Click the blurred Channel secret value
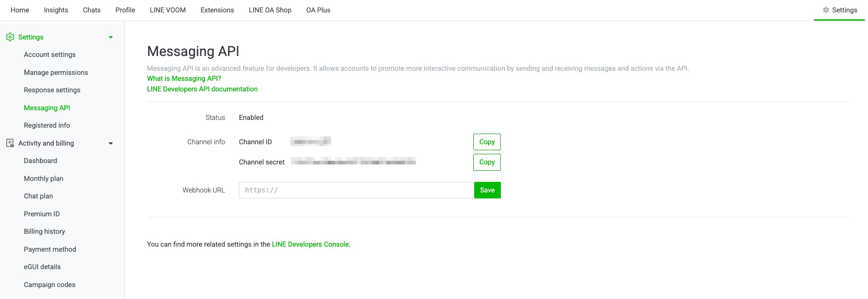The width and height of the screenshot is (868, 299). coord(353,161)
